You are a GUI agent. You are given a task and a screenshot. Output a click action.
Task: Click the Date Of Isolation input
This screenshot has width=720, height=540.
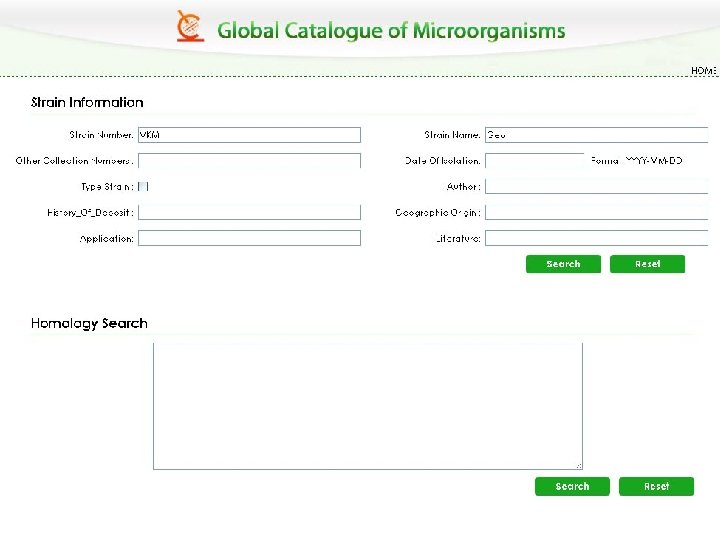point(534,160)
